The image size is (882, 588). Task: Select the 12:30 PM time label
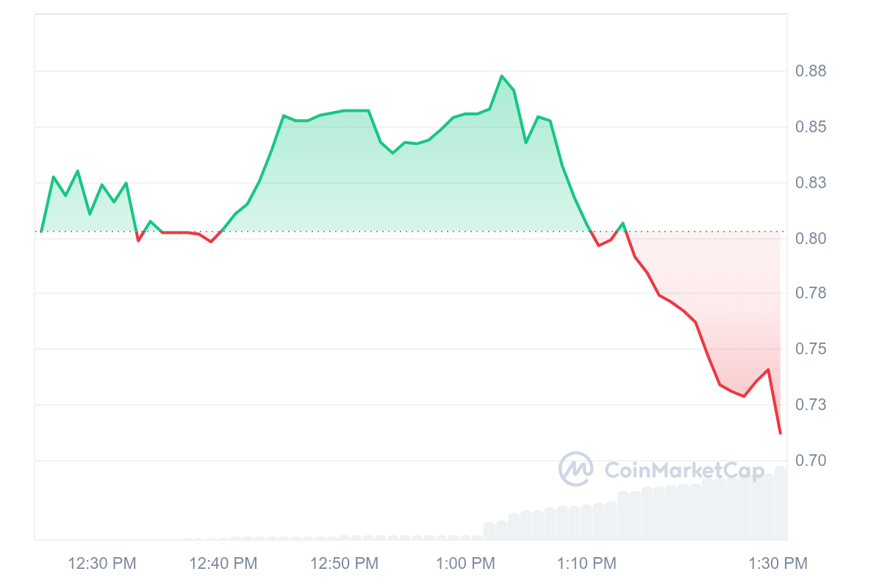pyautogui.click(x=102, y=564)
